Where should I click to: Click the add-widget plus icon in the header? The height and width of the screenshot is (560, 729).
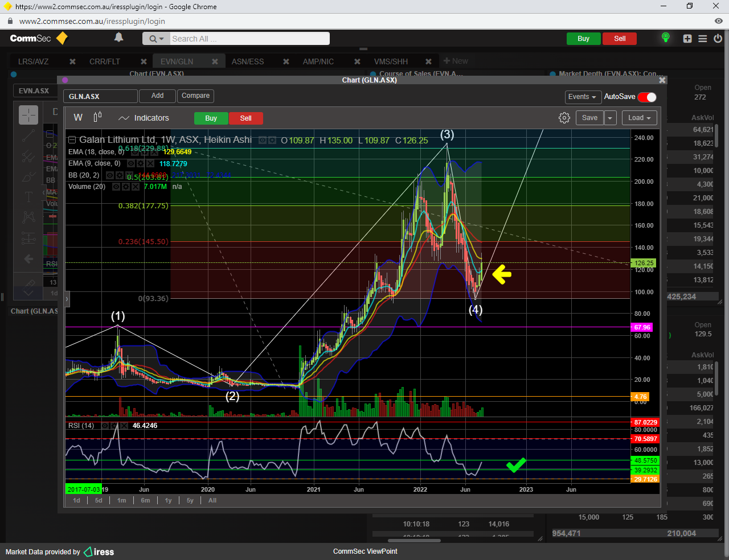coord(687,38)
